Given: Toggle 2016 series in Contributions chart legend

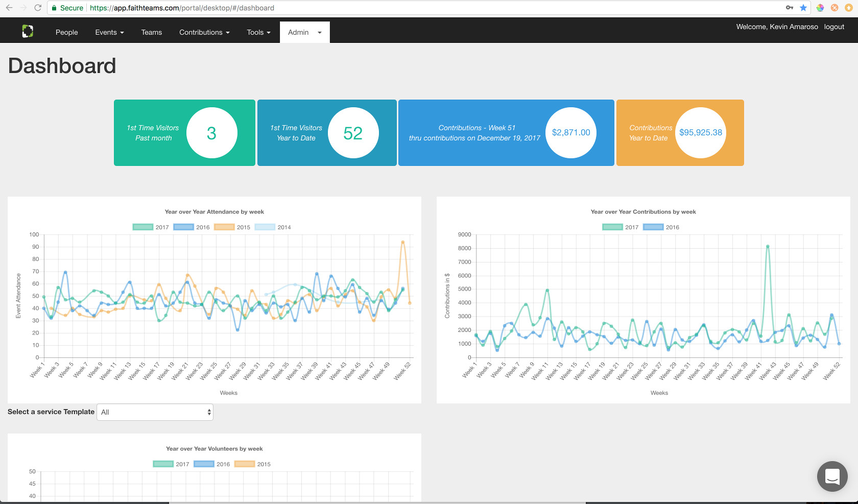Looking at the screenshot, I should coord(661,227).
